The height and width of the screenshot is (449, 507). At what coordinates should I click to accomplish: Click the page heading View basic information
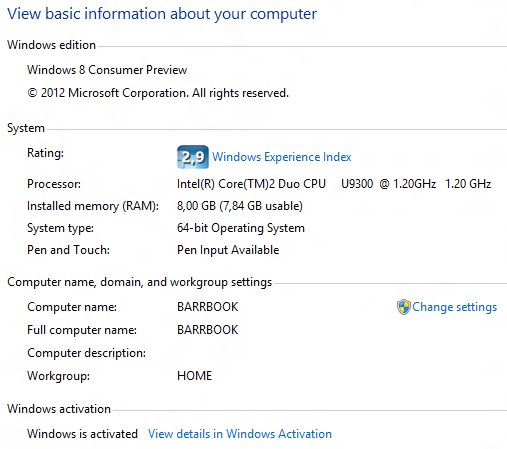click(162, 14)
